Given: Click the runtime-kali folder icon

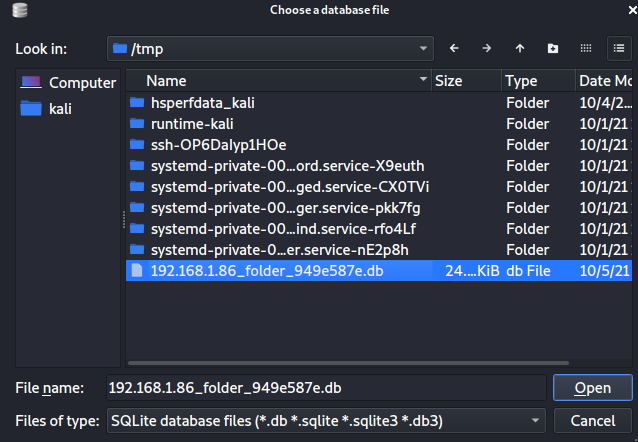Looking at the screenshot, I should (x=137, y=123).
